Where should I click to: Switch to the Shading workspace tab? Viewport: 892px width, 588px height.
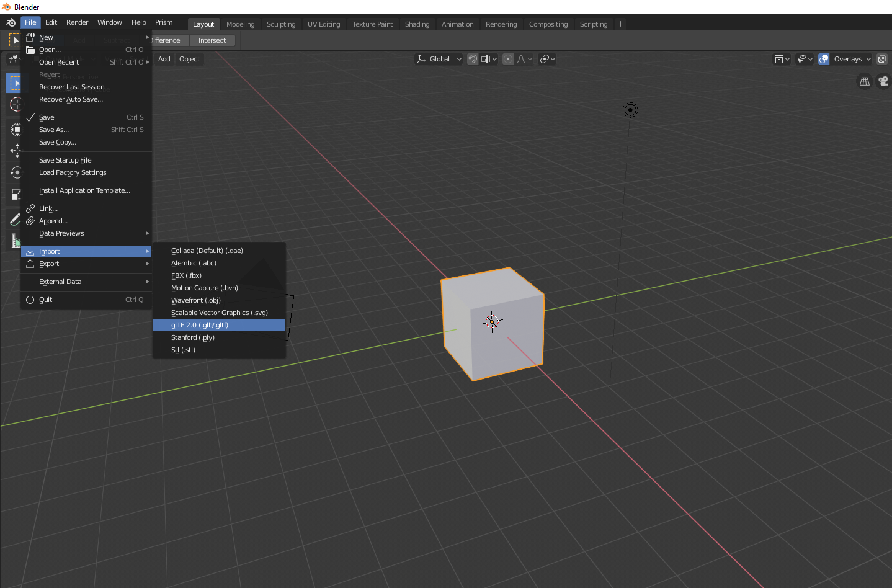pos(417,24)
